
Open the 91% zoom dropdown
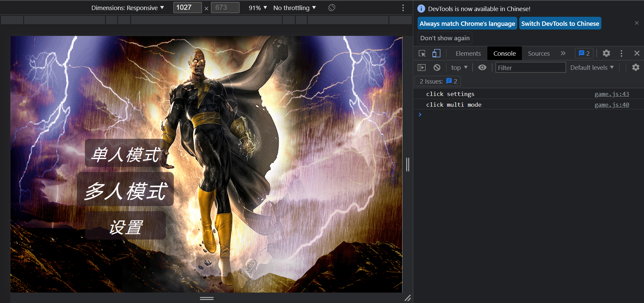(258, 8)
